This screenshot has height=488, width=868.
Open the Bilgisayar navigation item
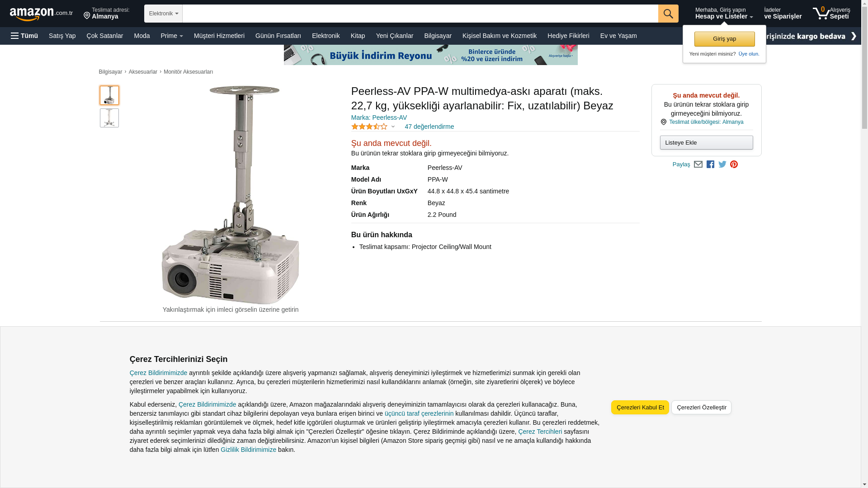pyautogui.click(x=438, y=36)
